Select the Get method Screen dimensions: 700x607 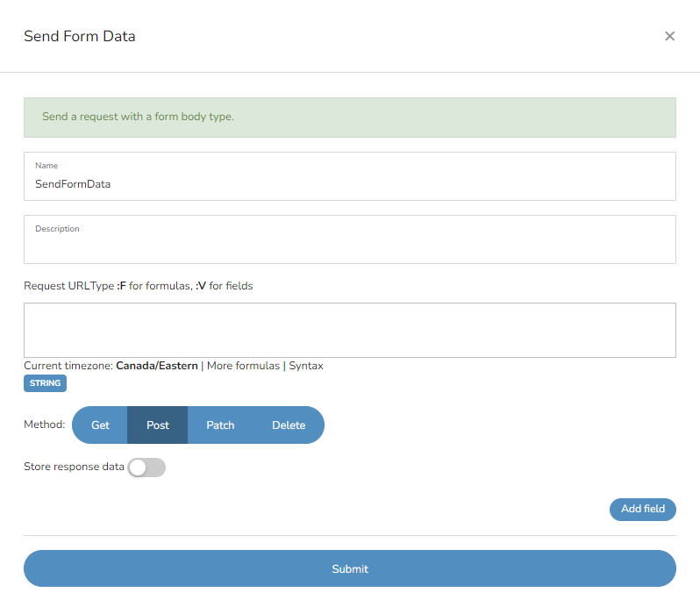(x=100, y=425)
